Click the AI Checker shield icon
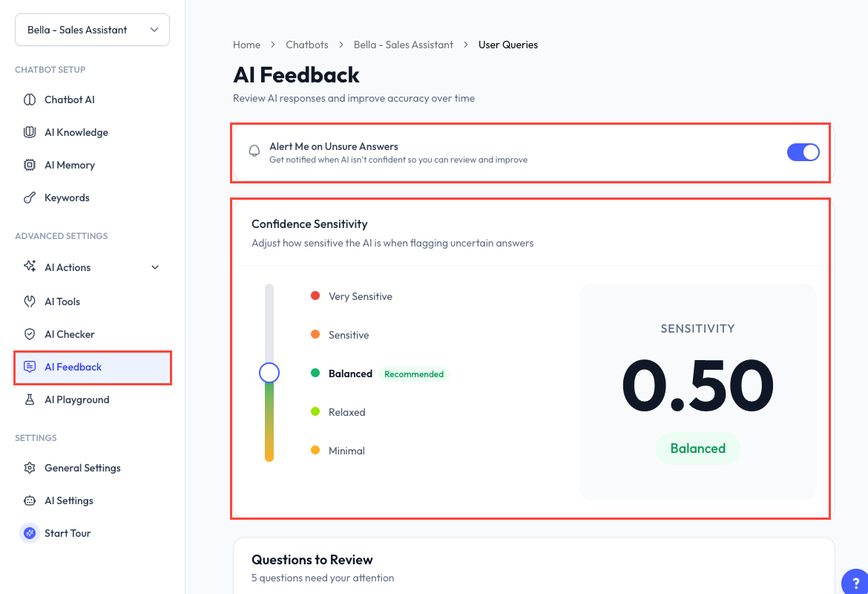The height and width of the screenshot is (594, 868). click(30, 334)
